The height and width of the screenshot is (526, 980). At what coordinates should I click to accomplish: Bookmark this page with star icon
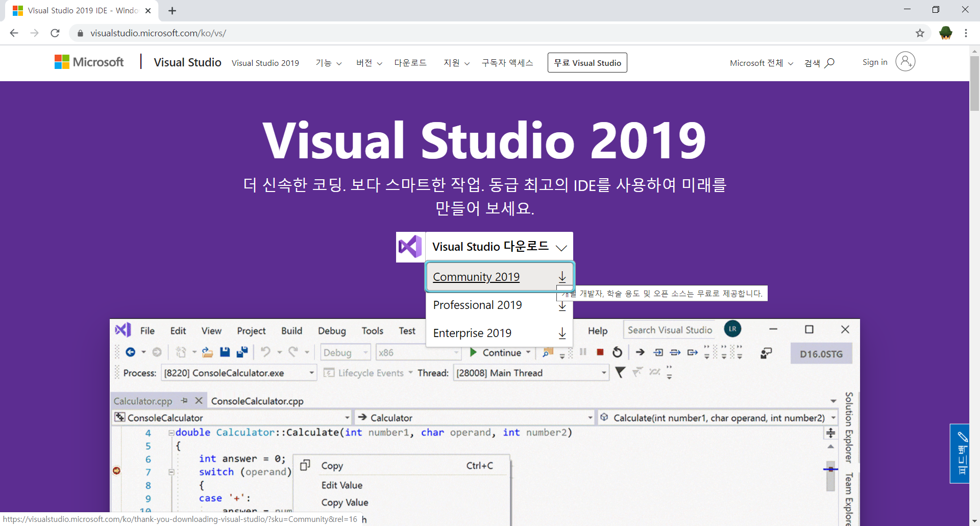click(920, 33)
